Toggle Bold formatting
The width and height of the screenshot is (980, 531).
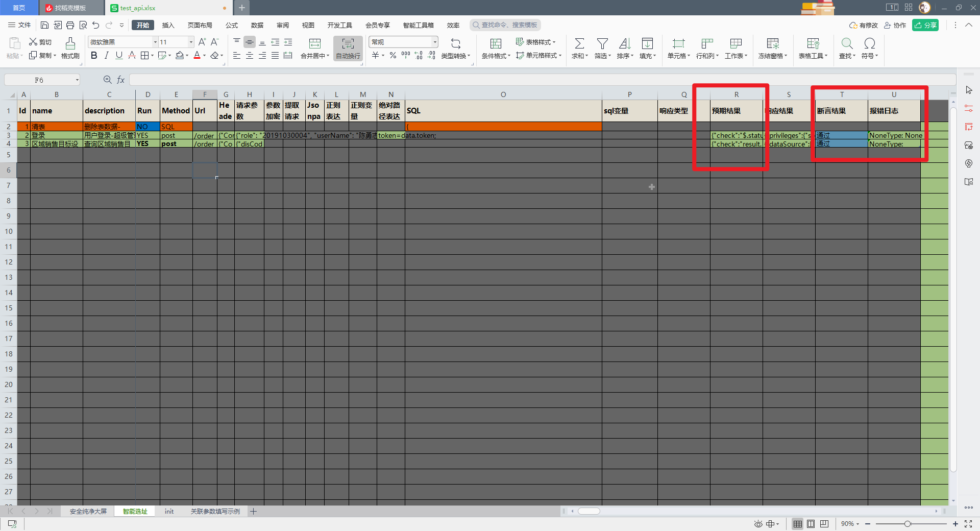tap(94, 55)
